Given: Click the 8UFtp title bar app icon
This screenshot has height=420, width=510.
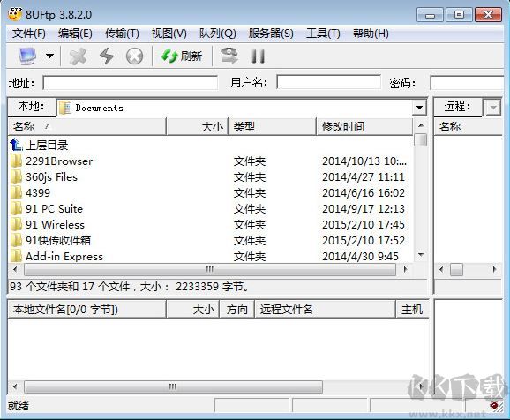Looking at the screenshot, I should point(15,14).
